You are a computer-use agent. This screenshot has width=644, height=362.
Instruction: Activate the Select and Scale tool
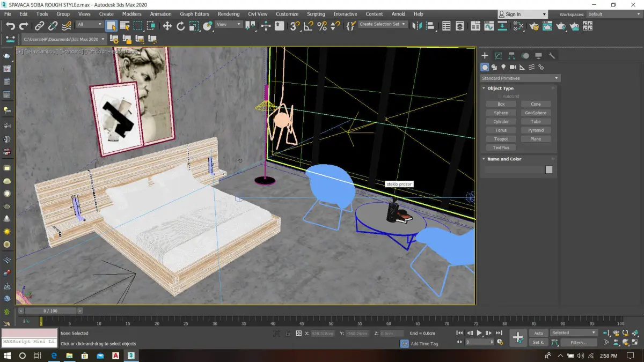194,26
